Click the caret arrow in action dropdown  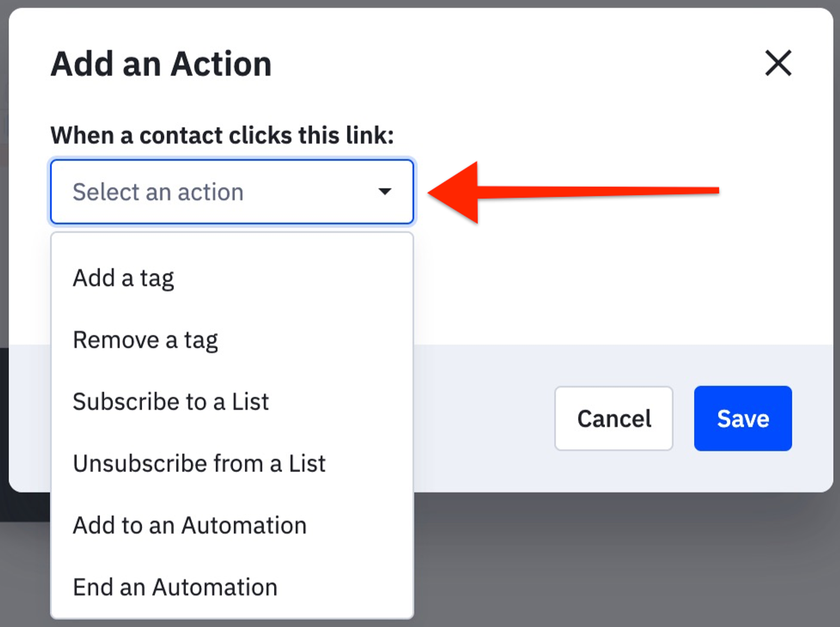(x=385, y=192)
